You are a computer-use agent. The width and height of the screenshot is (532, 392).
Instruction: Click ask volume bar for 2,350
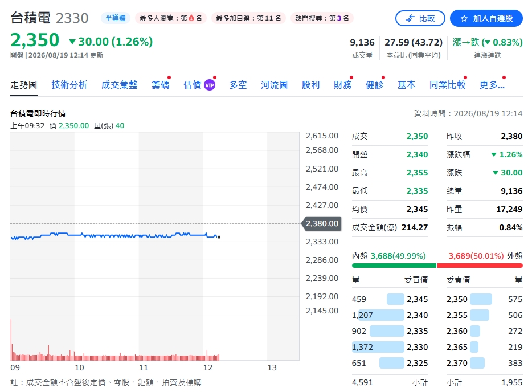pos(481,299)
